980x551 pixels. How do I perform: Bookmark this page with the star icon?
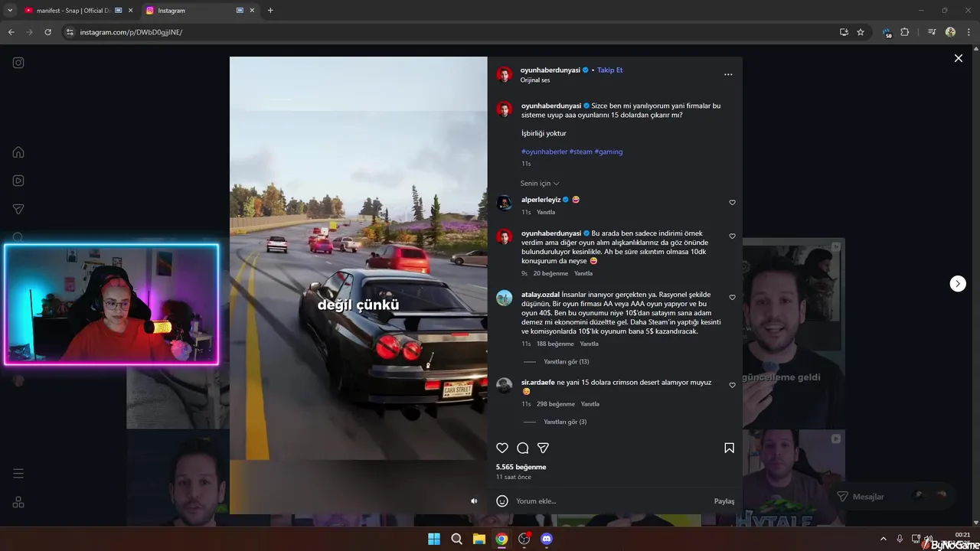tap(861, 32)
